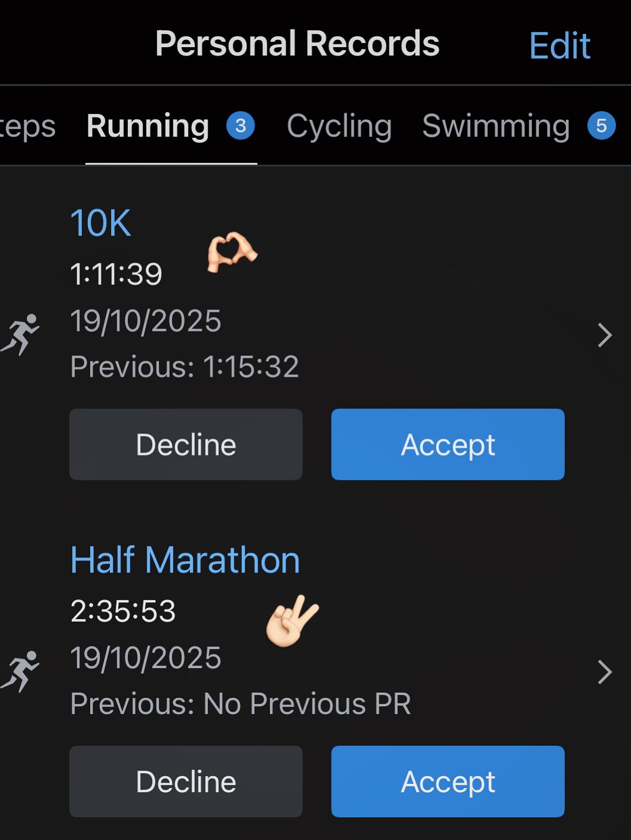Select the Running tab
Viewport: 631px width, 840px height.
(x=148, y=127)
